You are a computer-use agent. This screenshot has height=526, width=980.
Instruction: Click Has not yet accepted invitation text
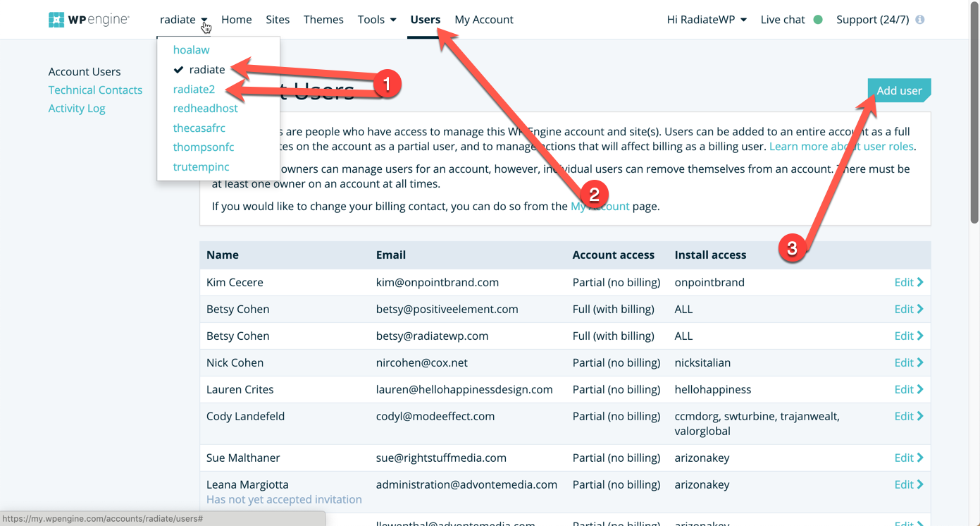(x=284, y=499)
